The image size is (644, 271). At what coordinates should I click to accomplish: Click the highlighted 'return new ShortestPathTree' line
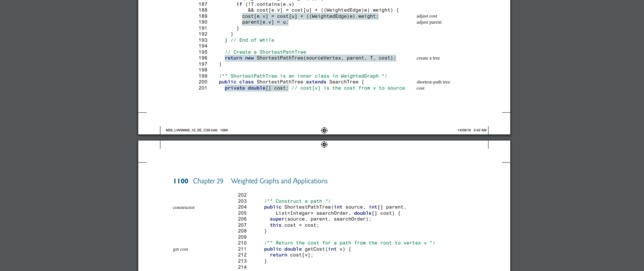click(310, 58)
